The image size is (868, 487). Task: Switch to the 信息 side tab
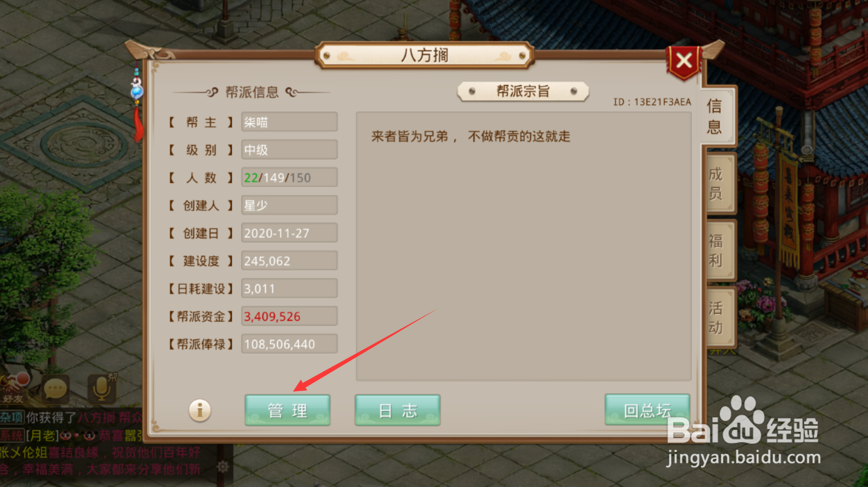click(715, 116)
